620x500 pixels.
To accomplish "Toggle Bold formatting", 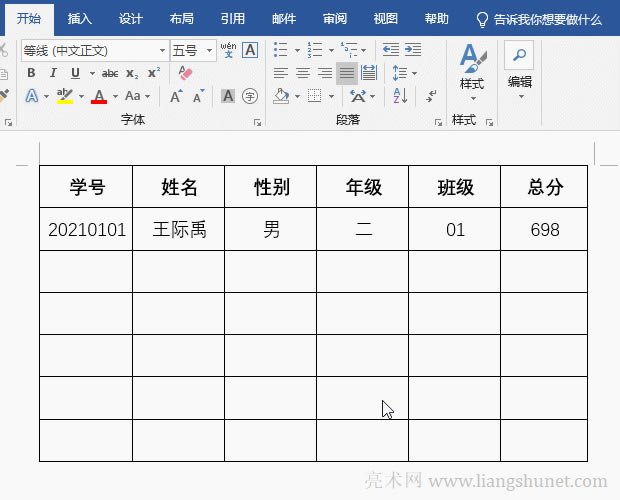I will 31,73.
